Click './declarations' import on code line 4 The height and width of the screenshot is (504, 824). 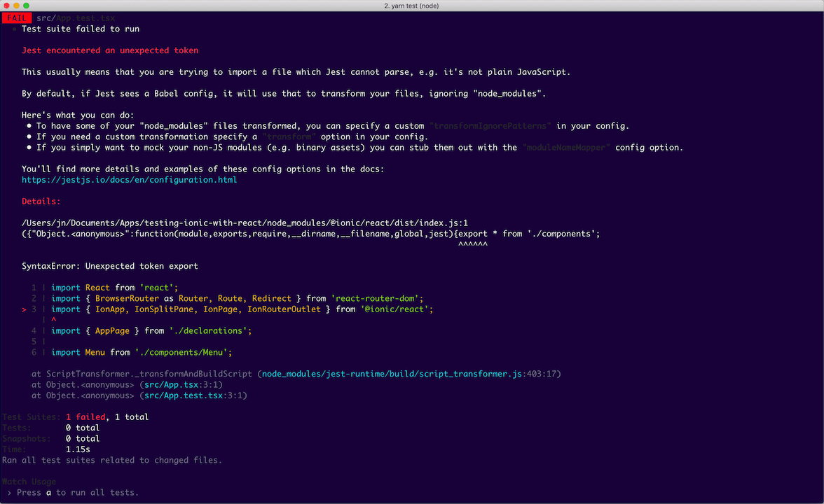point(210,330)
